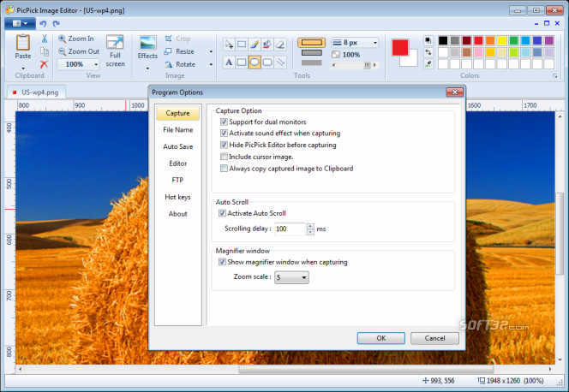Choose outline with fill shape style
Viewport: 569px width, 392px height.
click(312, 52)
